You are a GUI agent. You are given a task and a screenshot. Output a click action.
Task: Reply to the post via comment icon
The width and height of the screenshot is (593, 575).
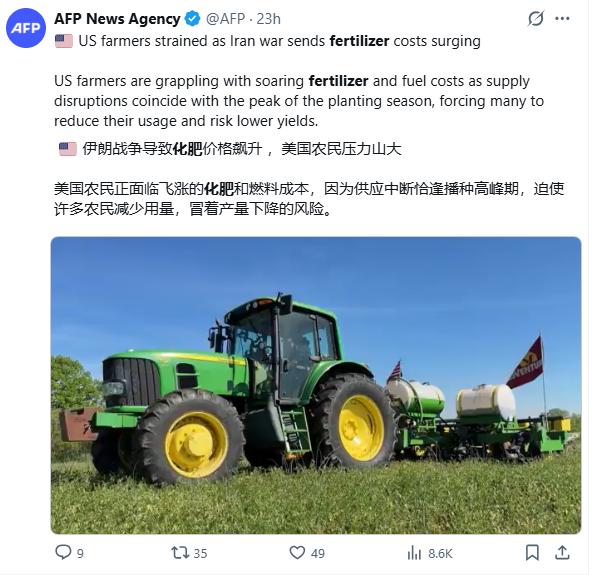63,552
